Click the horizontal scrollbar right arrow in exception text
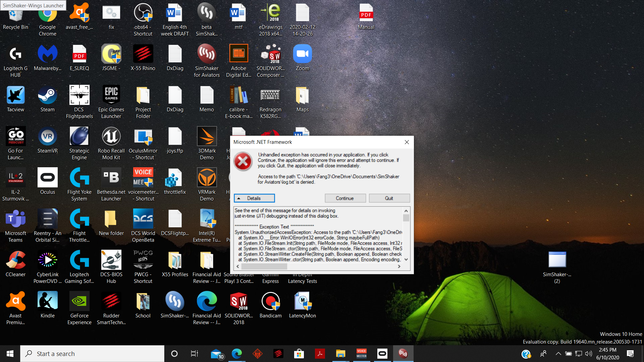The height and width of the screenshot is (362, 644). pyautogui.click(x=399, y=266)
